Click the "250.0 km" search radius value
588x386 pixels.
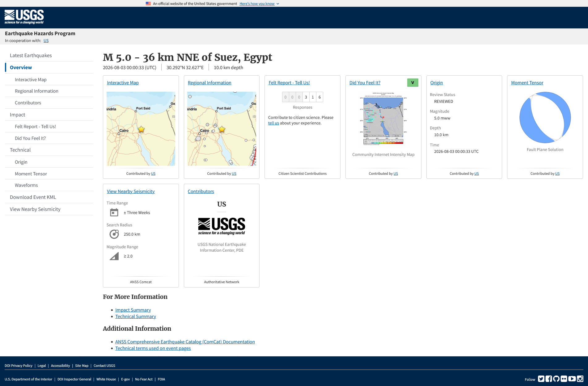point(132,234)
